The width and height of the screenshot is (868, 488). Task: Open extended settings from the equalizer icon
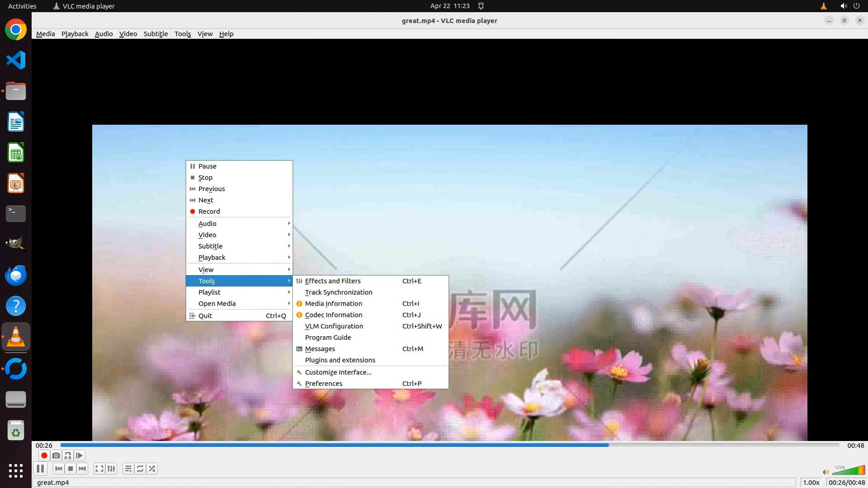tap(111, 469)
